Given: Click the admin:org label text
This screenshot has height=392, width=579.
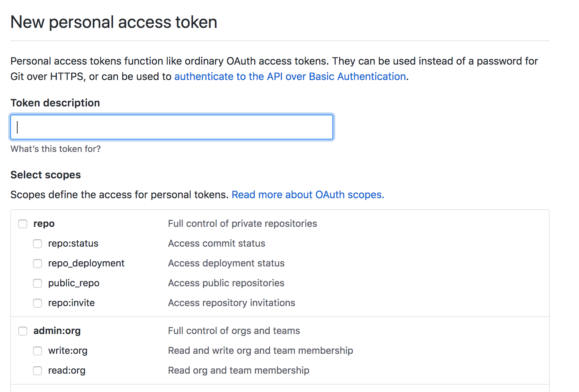Looking at the screenshot, I should 57,331.
